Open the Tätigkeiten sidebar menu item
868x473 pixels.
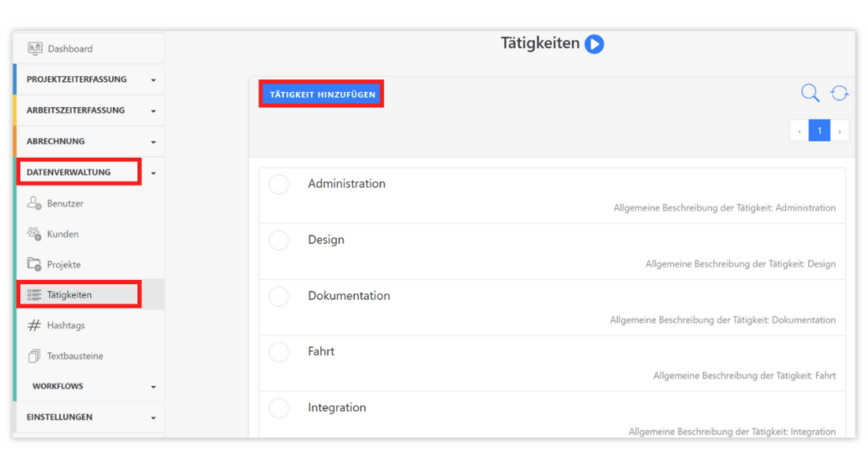[x=70, y=295]
